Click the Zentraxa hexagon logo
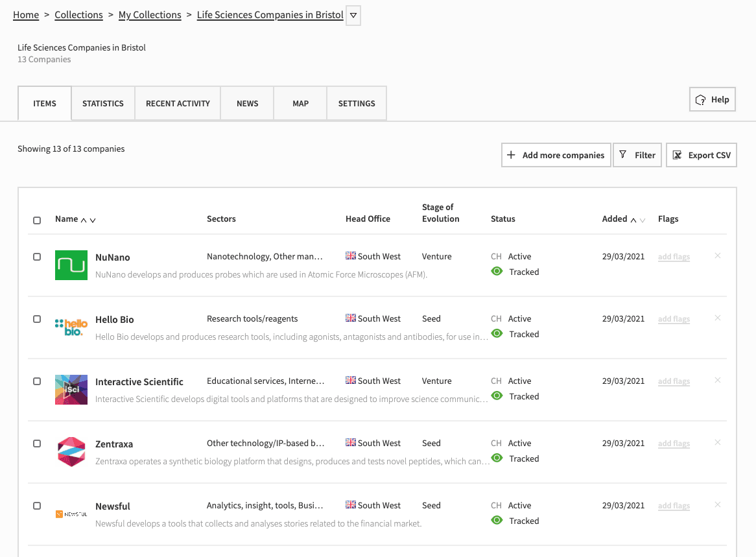This screenshot has height=557, width=756. [x=71, y=451]
